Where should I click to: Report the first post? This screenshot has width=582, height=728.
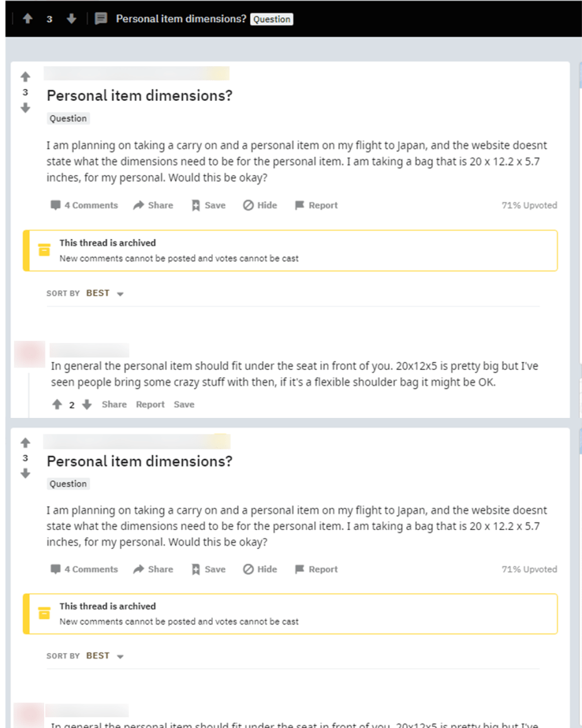[x=317, y=205]
